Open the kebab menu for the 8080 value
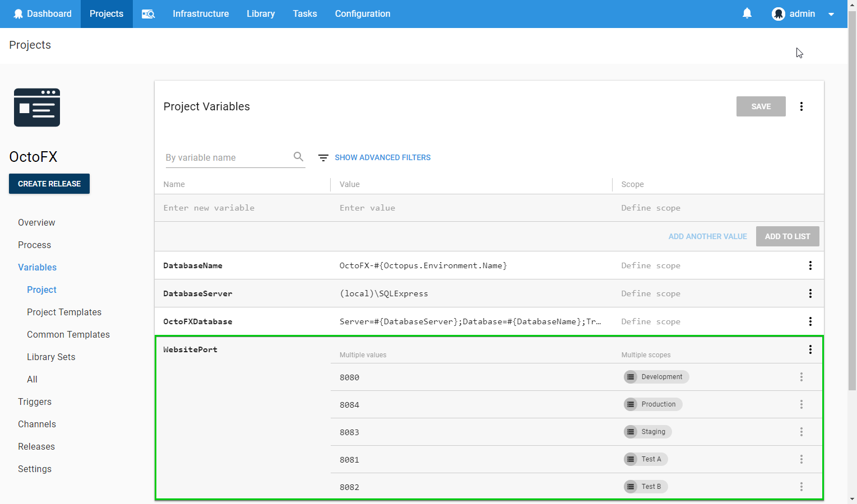 click(x=802, y=377)
